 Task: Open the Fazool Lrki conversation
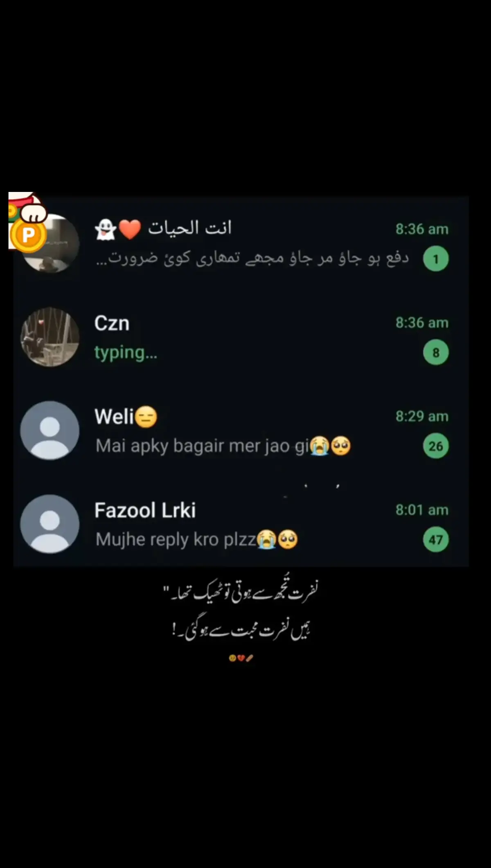click(x=241, y=525)
